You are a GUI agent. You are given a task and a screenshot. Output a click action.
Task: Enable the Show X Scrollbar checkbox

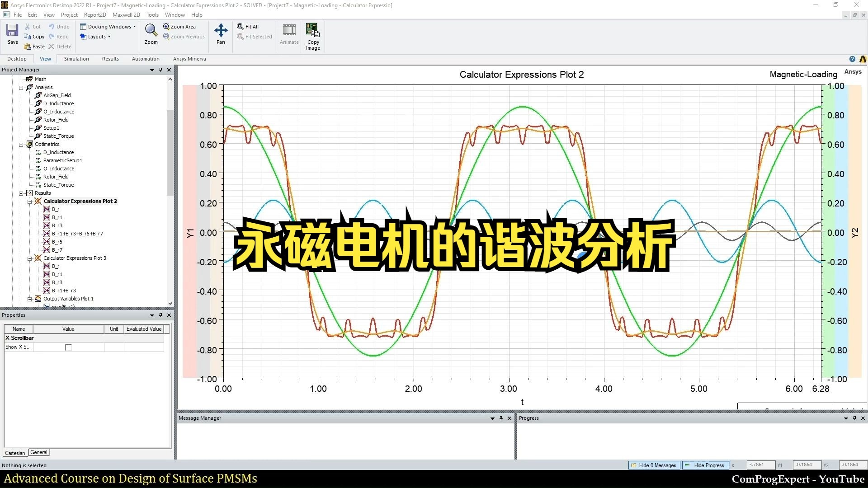point(68,347)
